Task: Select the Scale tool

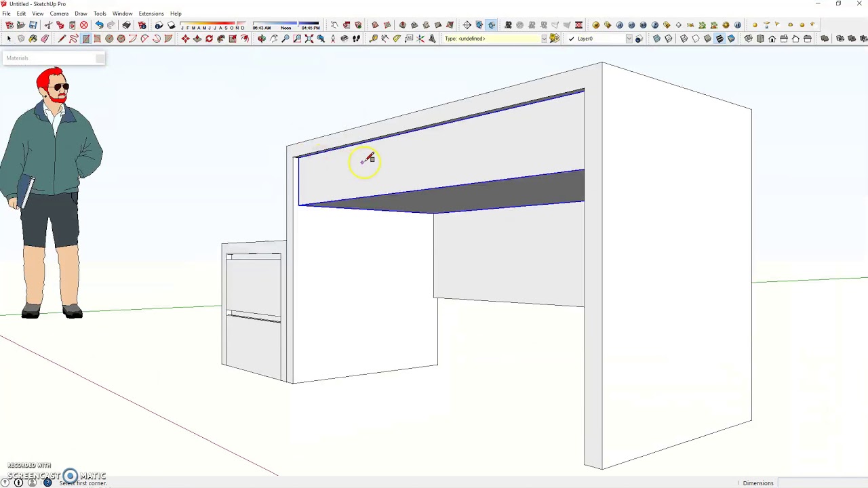Action: click(x=233, y=39)
